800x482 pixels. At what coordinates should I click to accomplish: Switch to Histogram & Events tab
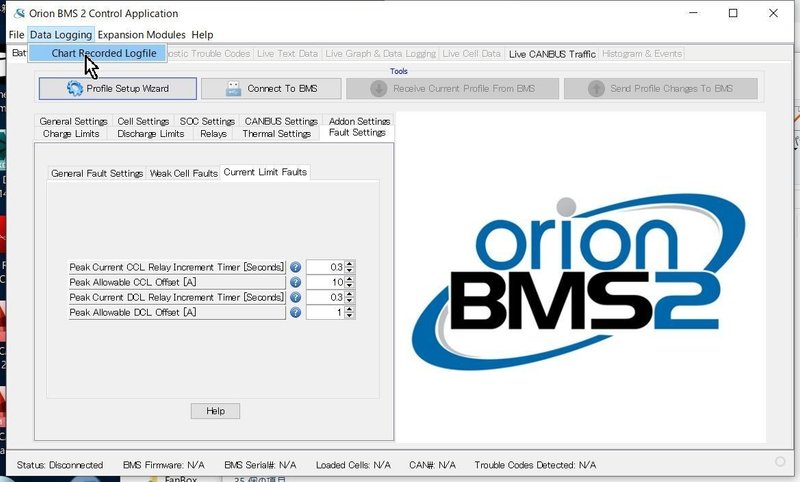coord(642,54)
